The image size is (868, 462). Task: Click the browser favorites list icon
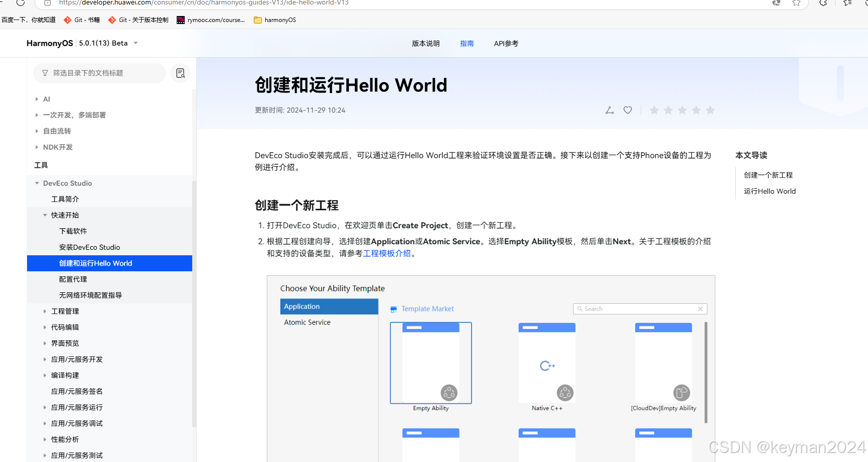tap(847, 3)
